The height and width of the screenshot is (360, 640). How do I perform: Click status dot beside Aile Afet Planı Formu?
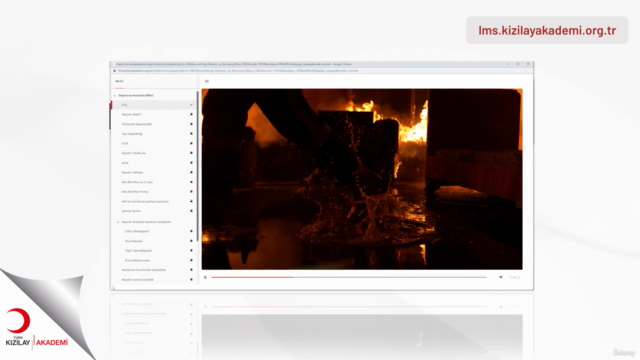(x=191, y=191)
